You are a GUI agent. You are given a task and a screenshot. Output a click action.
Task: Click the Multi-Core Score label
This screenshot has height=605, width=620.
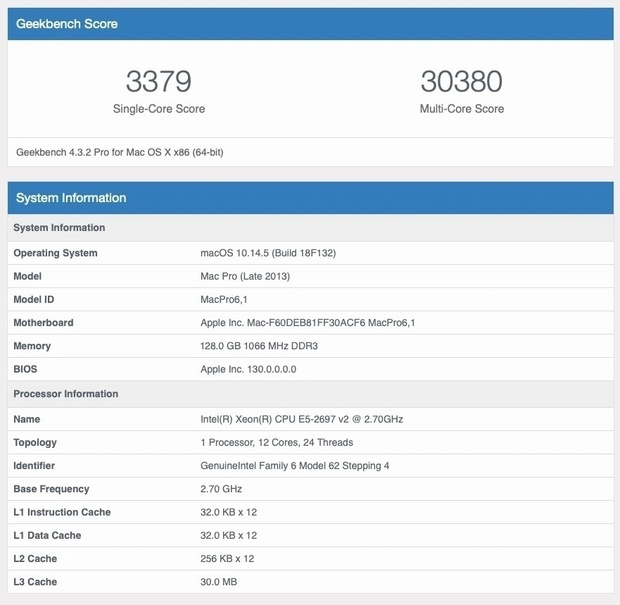(x=462, y=109)
